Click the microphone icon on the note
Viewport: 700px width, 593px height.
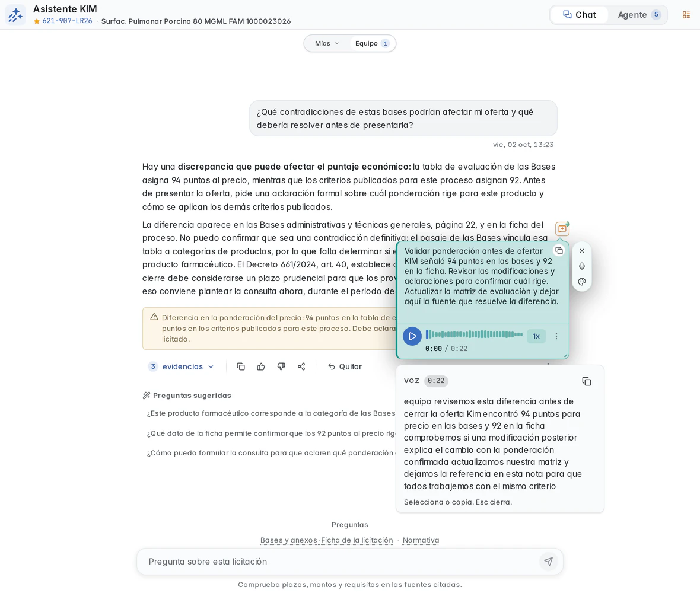(582, 266)
